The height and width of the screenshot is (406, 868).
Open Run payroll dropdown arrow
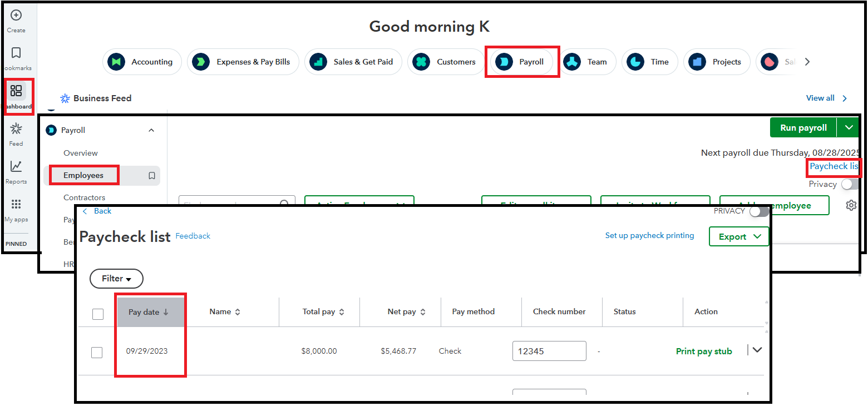click(849, 127)
